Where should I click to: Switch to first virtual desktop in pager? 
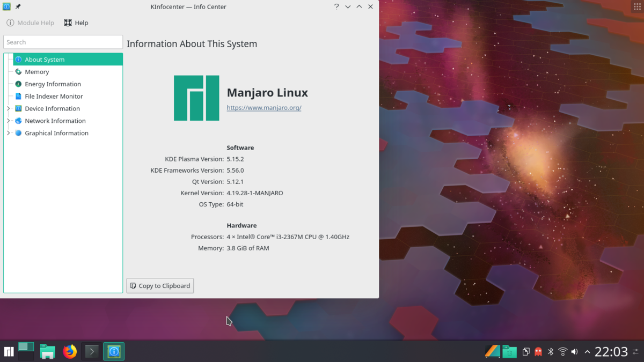coord(26,346)
